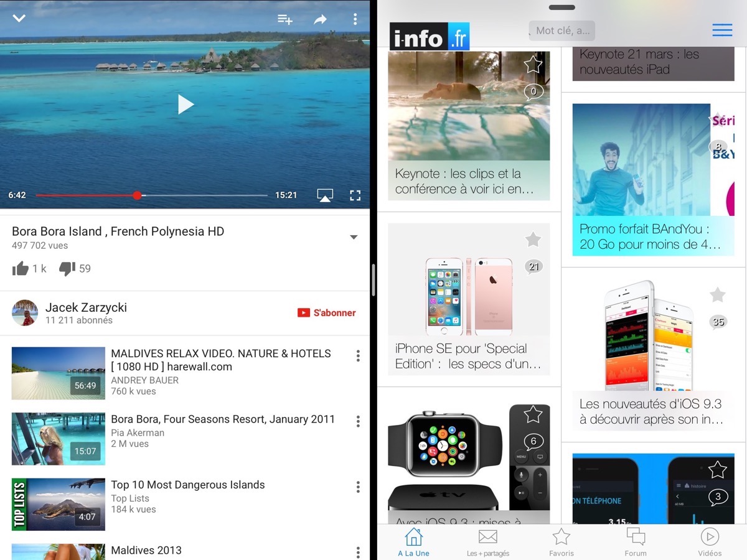Tap the split view divider handle
This screenshot has height=560, width=747.
(x=374, y=280)
